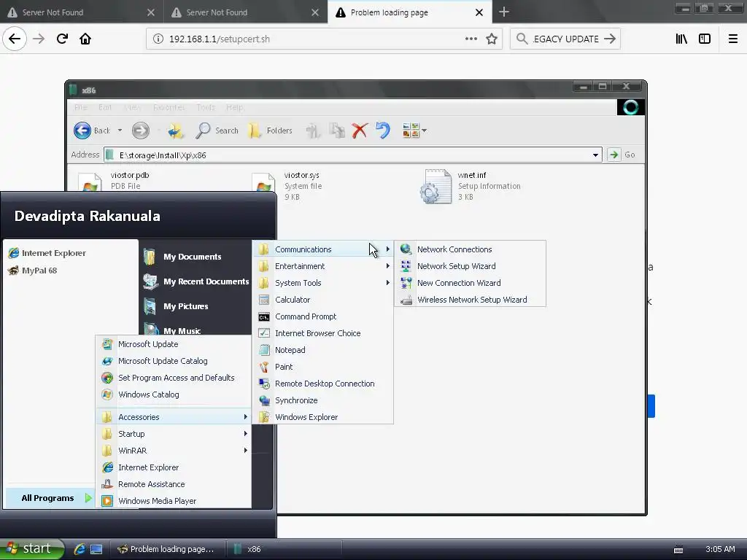The width and height of the screenshot is (747, 560).
Task: Open Windows Catalog
Action: tap(174, 394)
